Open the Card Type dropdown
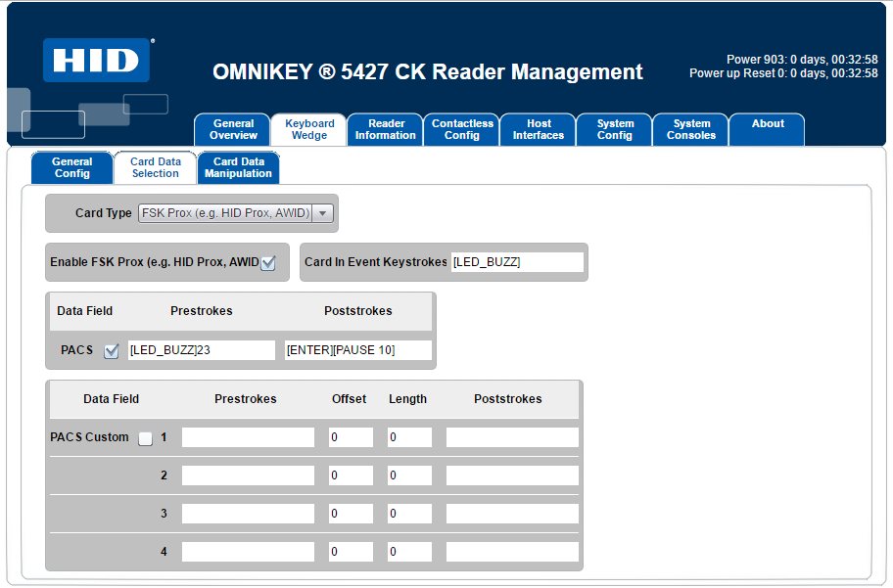Viewport: 893px width, 588px height. tap(236, 213)
